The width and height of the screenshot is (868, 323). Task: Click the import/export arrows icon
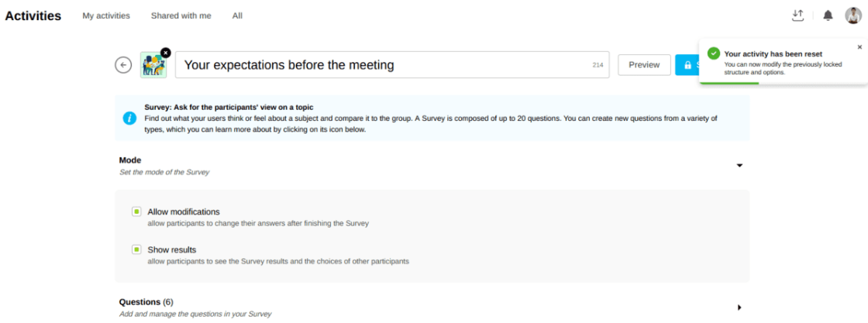coord(798,15)
